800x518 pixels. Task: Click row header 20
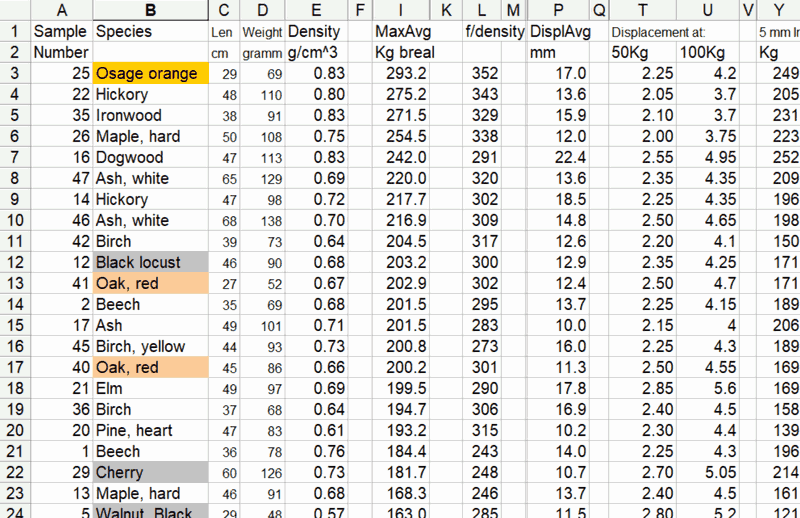tap(15, 430)
